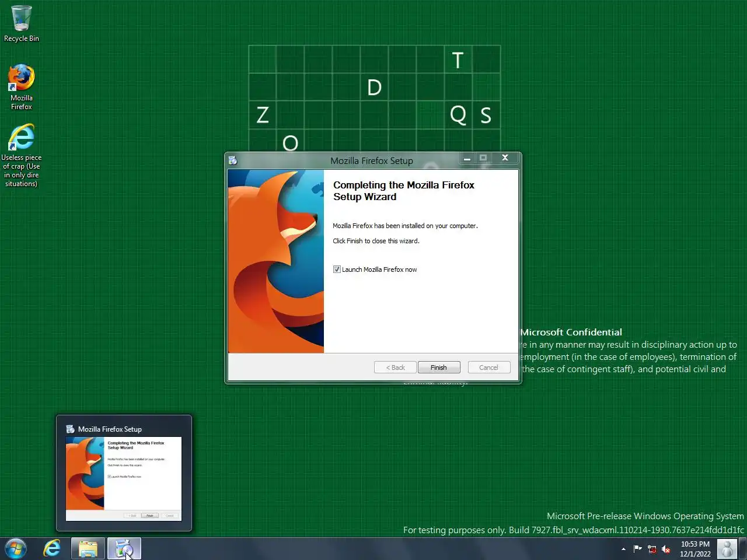
Task: Close the Mozilla Firefox Setup window
Action: point(505,158)
